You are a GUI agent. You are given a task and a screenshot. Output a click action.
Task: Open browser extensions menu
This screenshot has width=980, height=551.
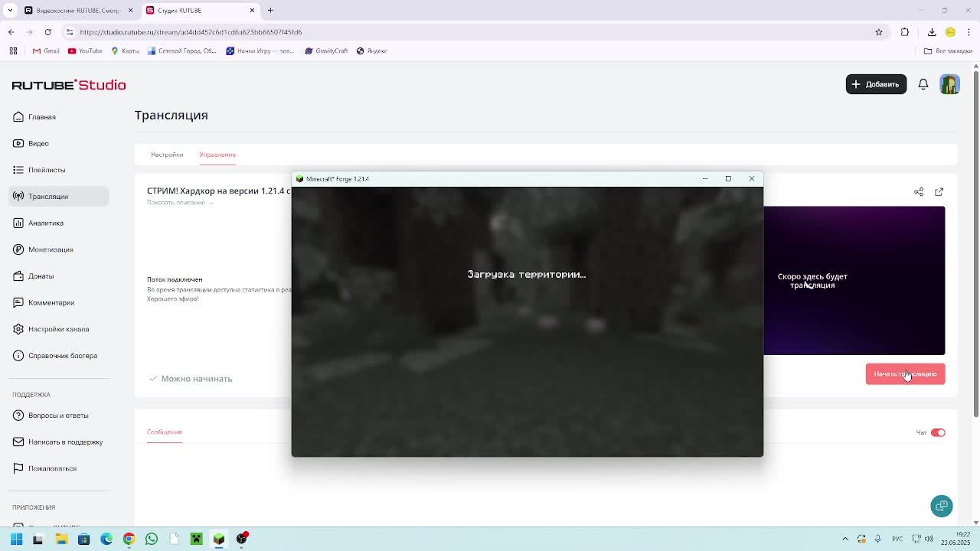click(x=905, y=32)
